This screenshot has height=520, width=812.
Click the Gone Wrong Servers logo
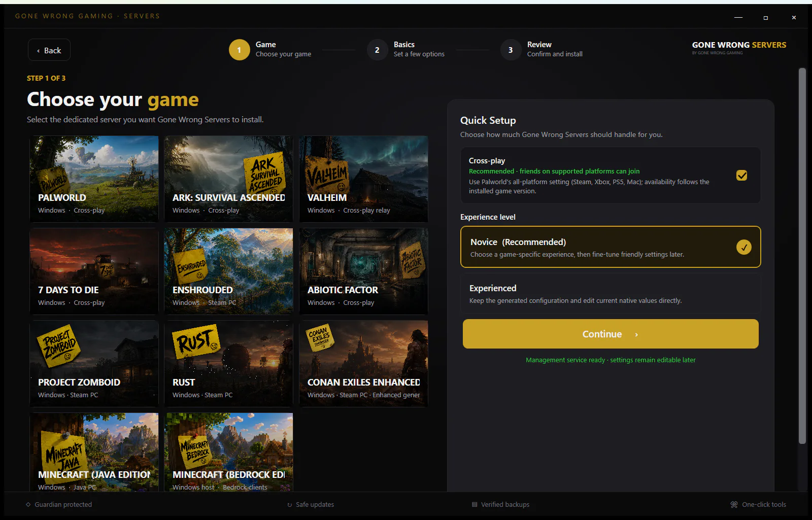739,48
